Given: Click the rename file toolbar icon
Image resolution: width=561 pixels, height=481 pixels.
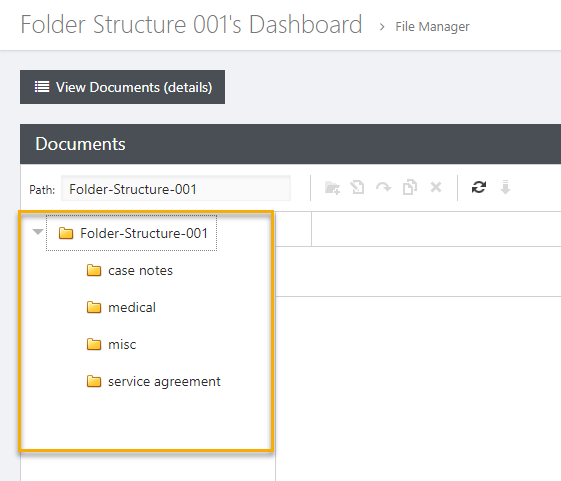Looking at the screenshot, I should click(357, 187).
